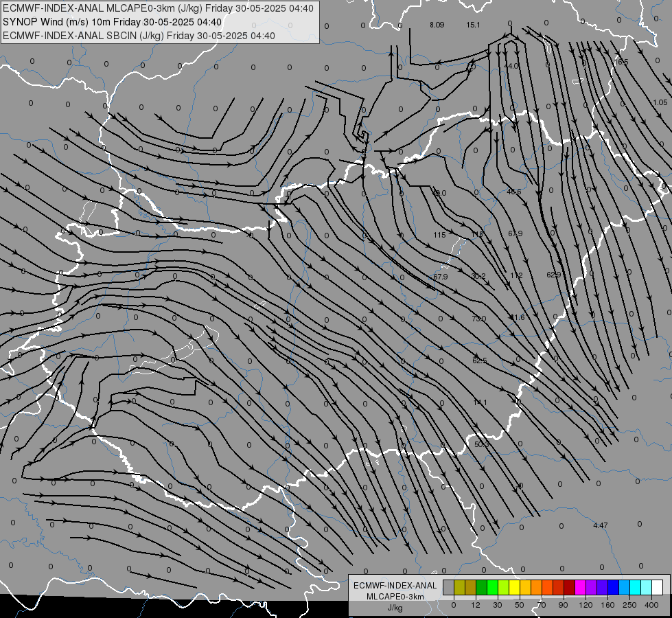
Task: Pick the red-orange swatch right of 70
Action: (548, 587)
